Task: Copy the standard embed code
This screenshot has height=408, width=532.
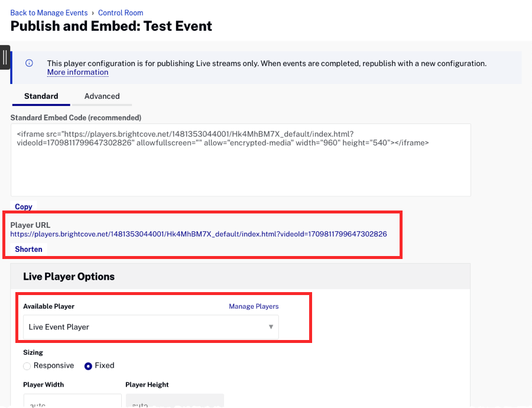Action: click(24, 207)
